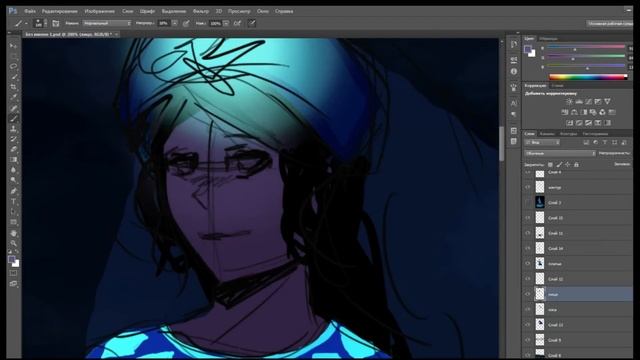
Task: Select the Слой 13 layer row
Action: [578, 325]
